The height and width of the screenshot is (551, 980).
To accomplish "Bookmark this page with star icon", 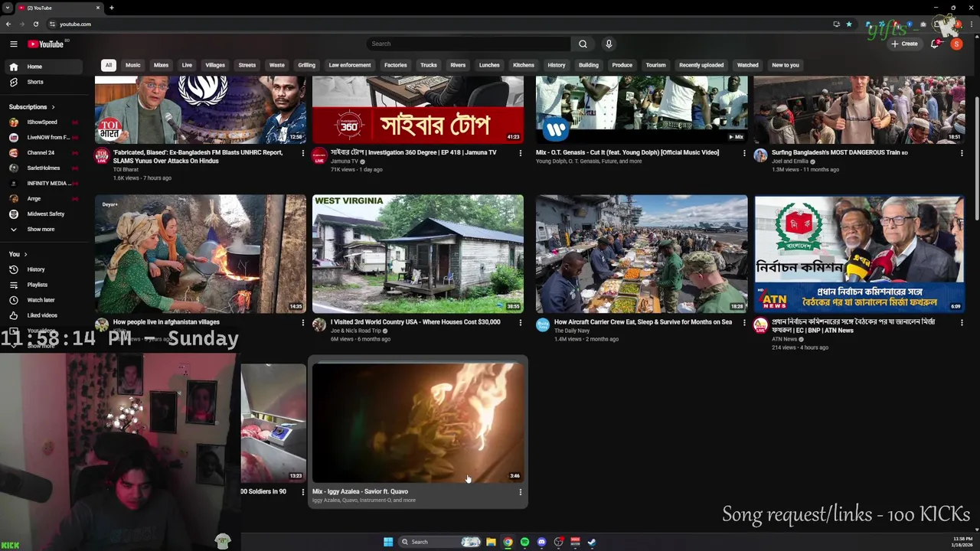I will point(848,24).
